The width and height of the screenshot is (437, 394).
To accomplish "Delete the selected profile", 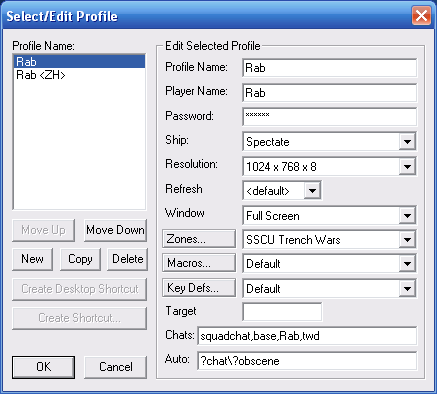I will [x=127, y=259].
